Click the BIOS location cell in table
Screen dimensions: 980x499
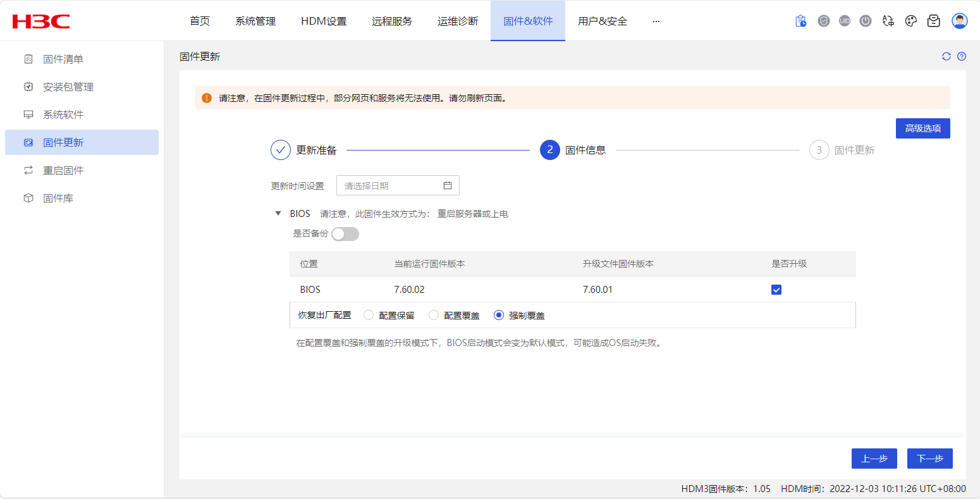[x=310, y=290]
